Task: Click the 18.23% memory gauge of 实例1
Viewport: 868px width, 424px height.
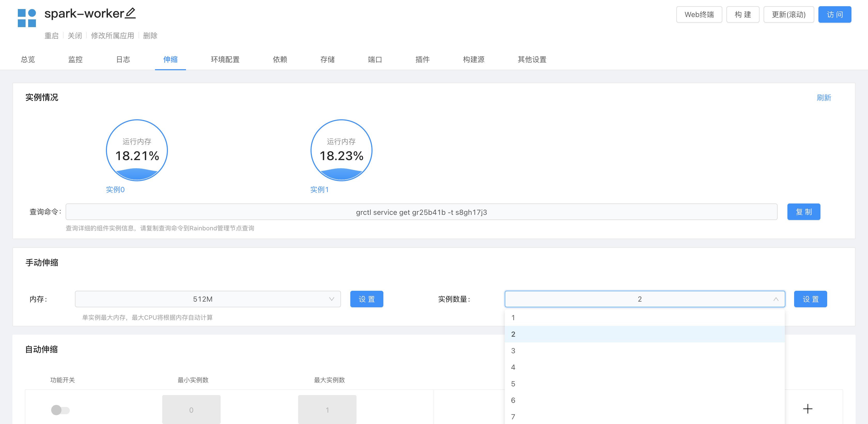Action: pyautogui.click(x=341, y=150)
